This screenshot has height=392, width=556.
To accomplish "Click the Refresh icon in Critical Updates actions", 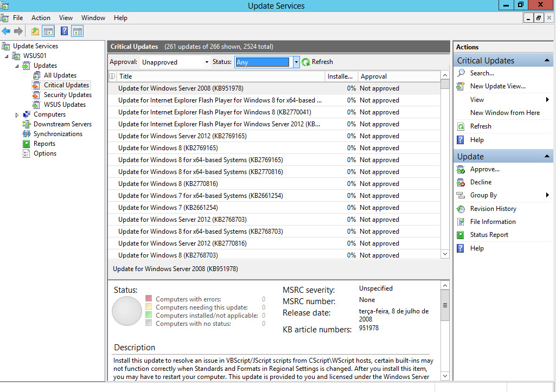I will click(461, 126).
